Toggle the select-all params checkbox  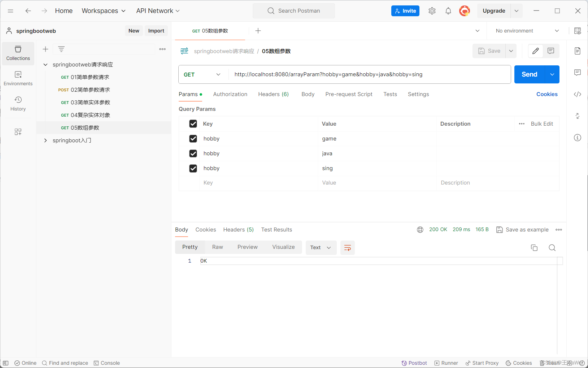pyautogui.click(x=193, y=124)
